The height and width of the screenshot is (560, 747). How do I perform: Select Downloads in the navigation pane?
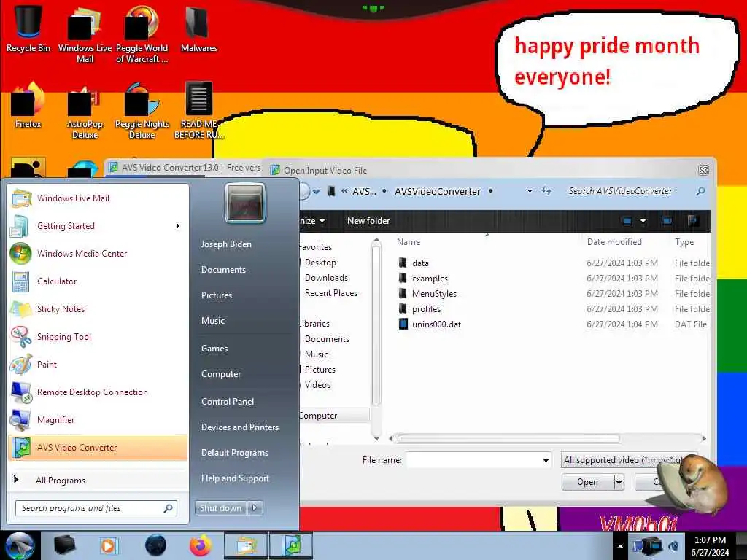[x=326, y=278]
